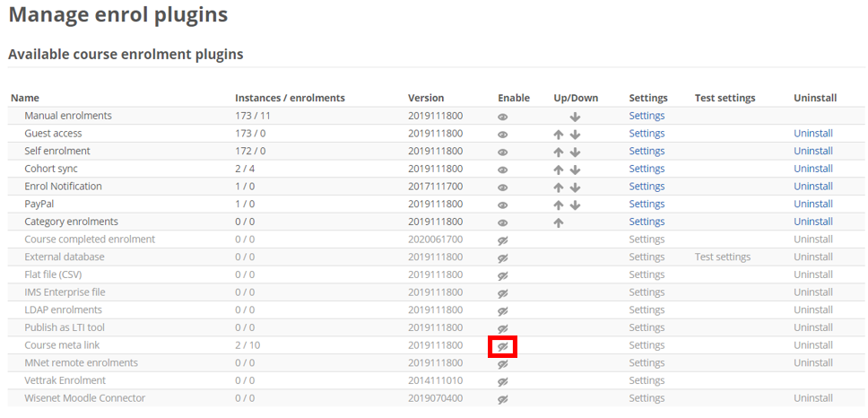
Task: Uninstall Course completed enrolment plugin
Action: point(813,239)
